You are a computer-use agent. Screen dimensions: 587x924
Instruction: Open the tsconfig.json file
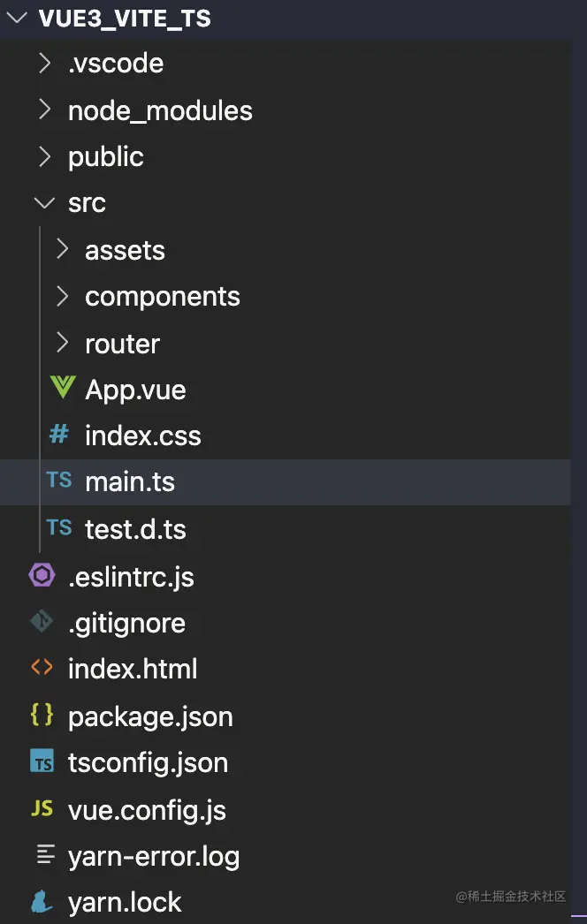click(x=149, y=764)
